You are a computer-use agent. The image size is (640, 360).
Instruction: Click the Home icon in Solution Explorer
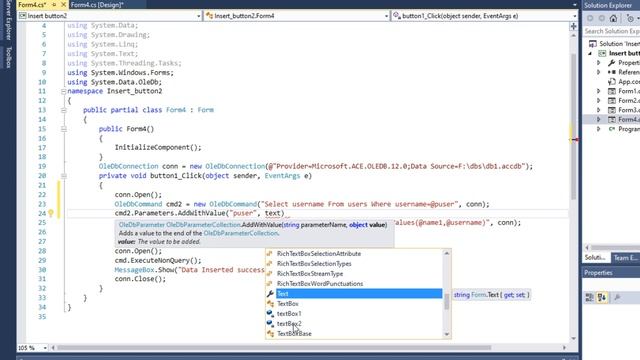click(x=613, y=18)
